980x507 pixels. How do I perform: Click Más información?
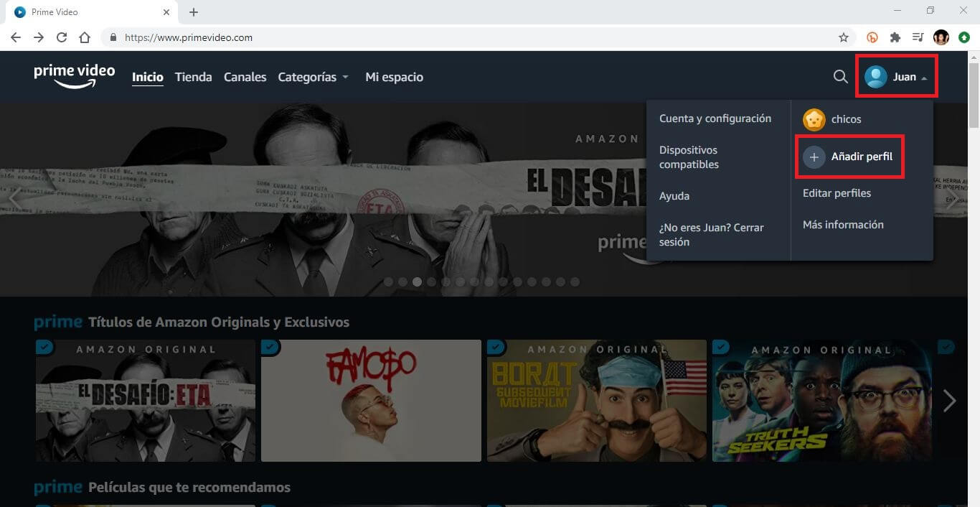tap(843, 225)
